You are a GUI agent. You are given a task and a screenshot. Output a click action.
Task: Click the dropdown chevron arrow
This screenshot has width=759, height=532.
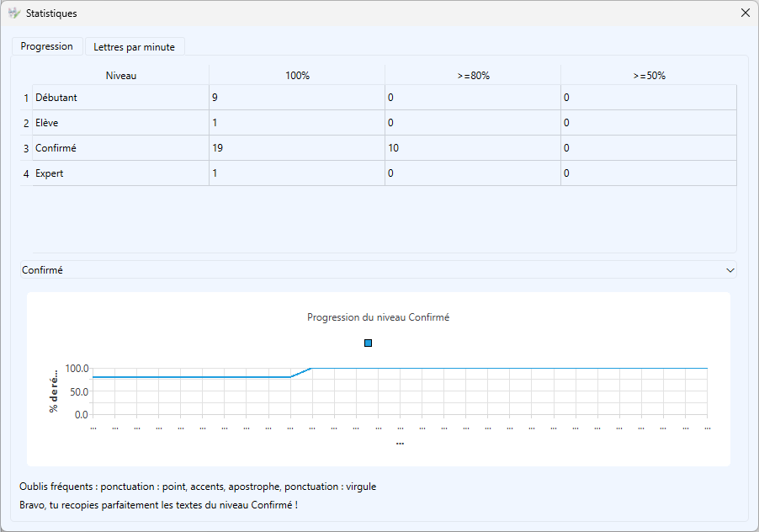[729, 270]
